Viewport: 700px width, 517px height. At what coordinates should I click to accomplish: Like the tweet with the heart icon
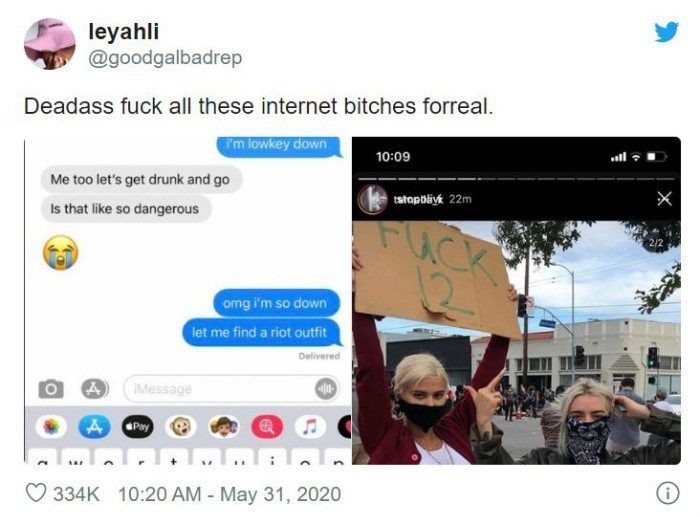(x=36, y=493)
